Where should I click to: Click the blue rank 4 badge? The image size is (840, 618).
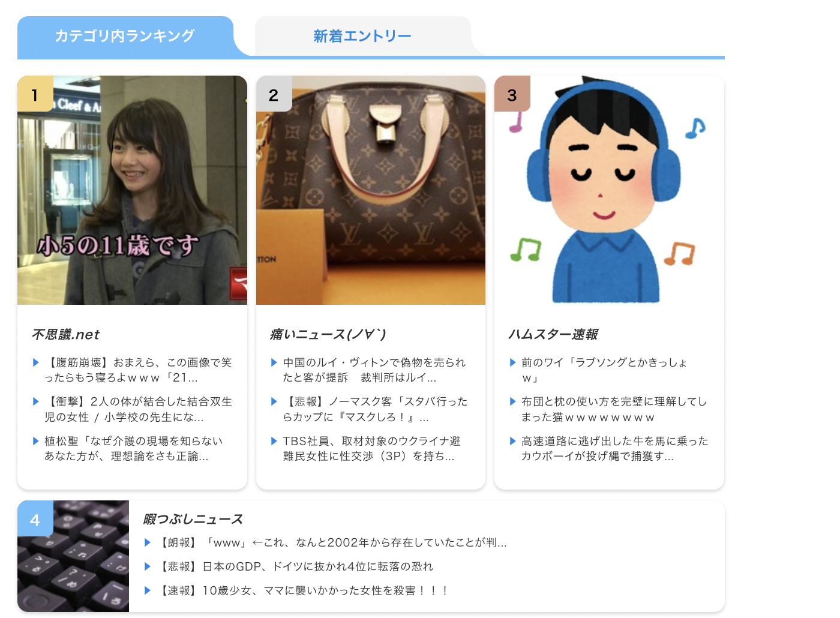(35, 518)
